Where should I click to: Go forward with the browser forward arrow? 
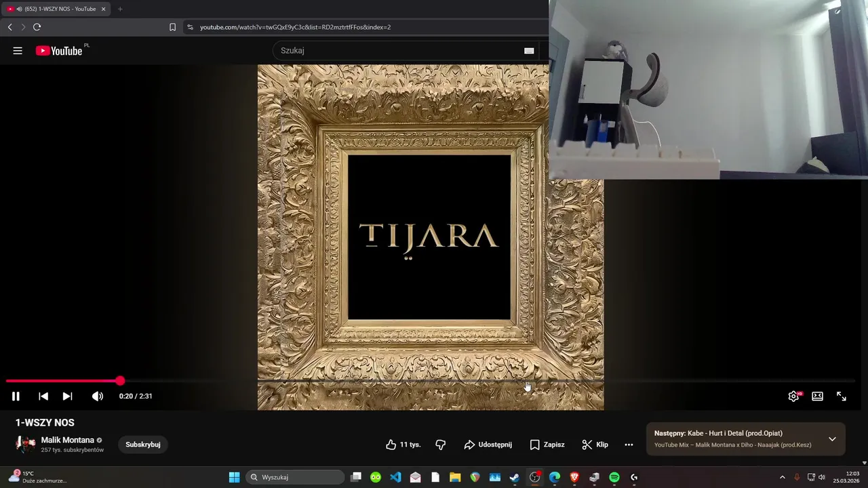(x=23, y=27)
